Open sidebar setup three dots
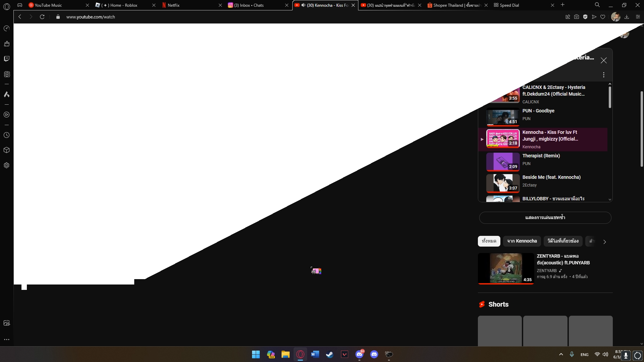The width and height of the screenshot is (644, 362). [6, 340]
